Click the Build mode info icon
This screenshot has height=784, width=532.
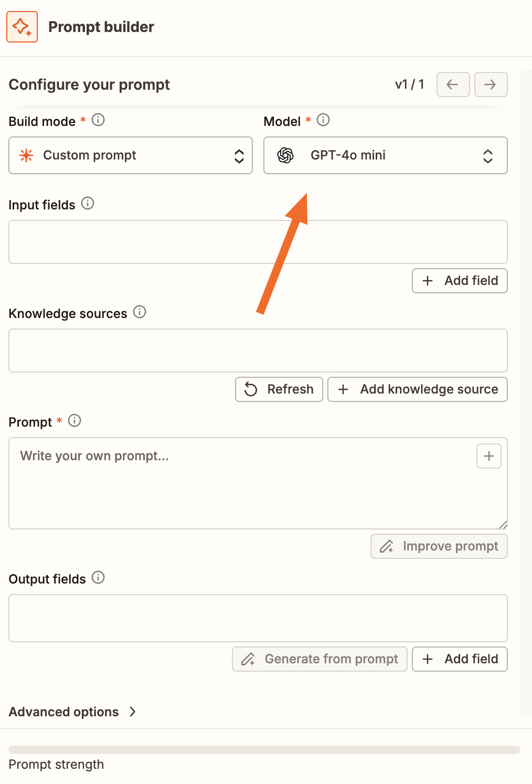pyautogui.click(x=98, y=120)
